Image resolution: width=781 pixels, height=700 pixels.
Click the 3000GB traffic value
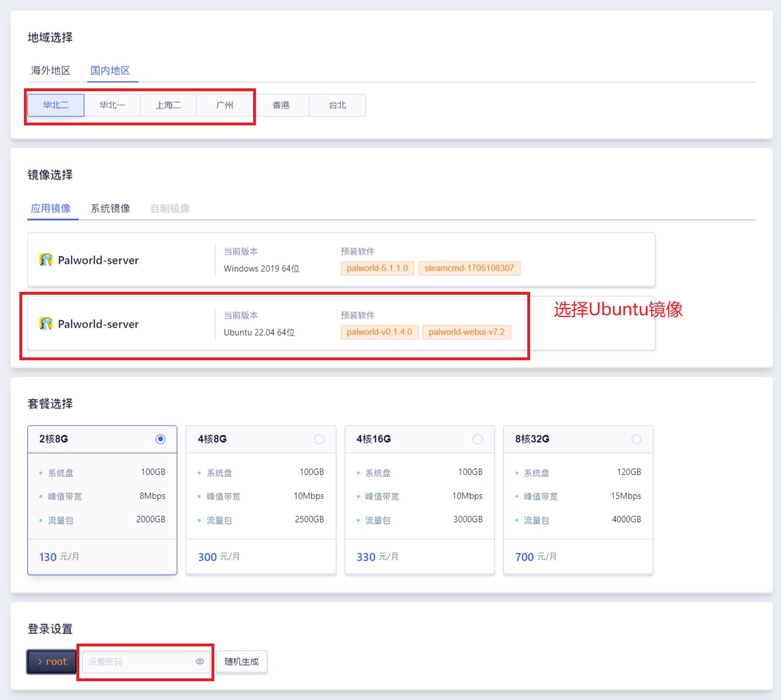point(468,519)
